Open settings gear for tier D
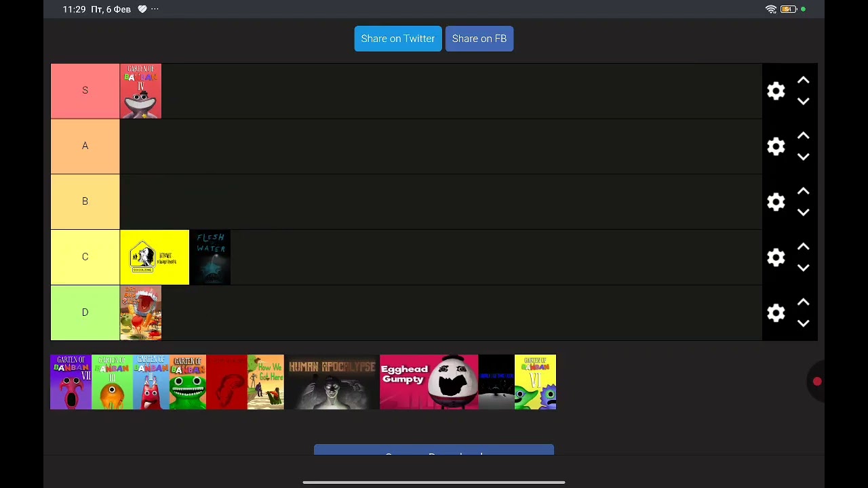 [776, 313]
